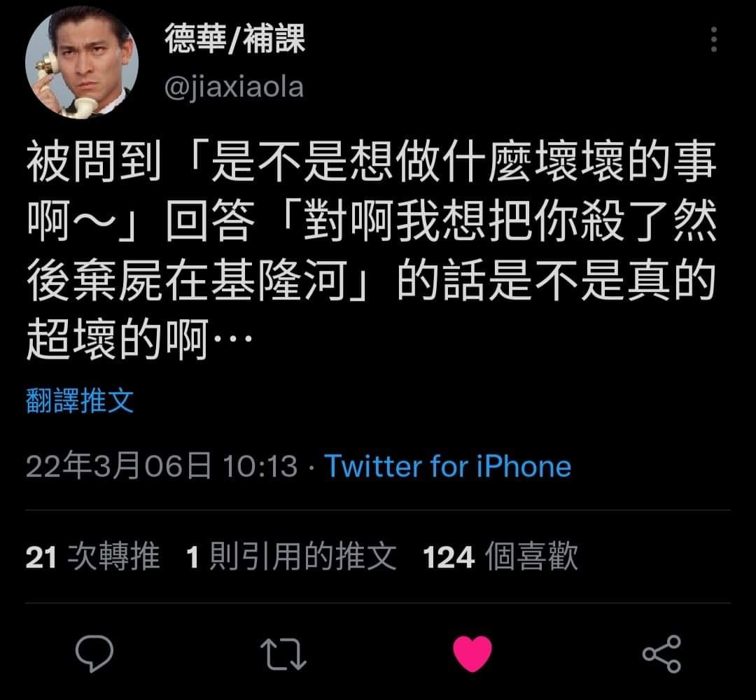Image resolution: width=756 pixels, height=700 pixels.
Task: Tap the tweet body text
Action: tap(371, 251)
